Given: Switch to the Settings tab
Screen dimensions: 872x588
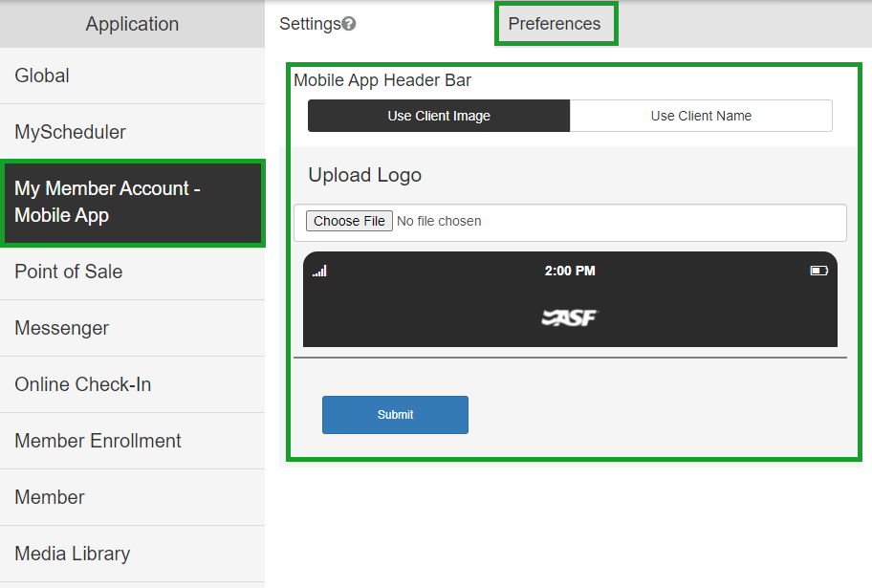Looking at the screenshot, I should click(310, 24).
